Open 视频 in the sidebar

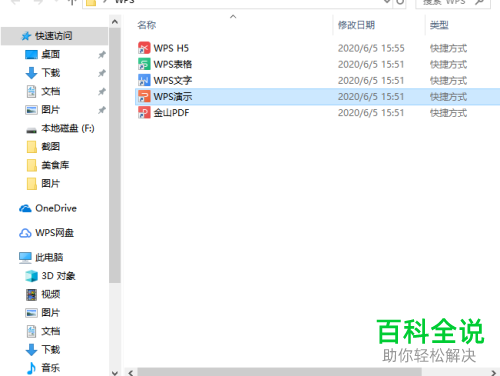click(x=50, y=294)
